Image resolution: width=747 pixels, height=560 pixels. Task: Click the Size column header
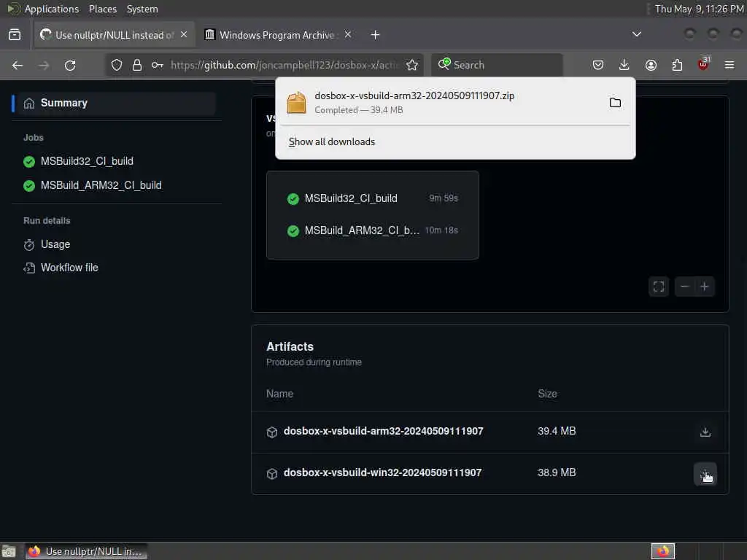tap(547, 394)
